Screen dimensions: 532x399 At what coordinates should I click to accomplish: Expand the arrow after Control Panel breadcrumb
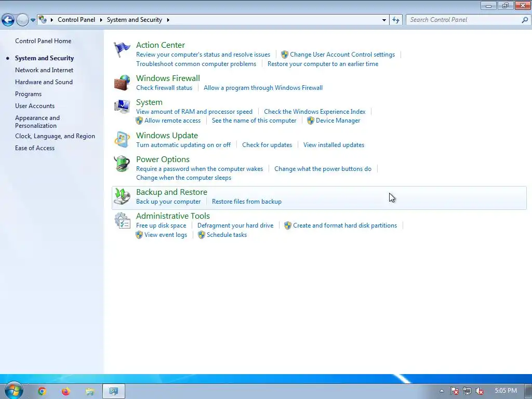[101, 20]
